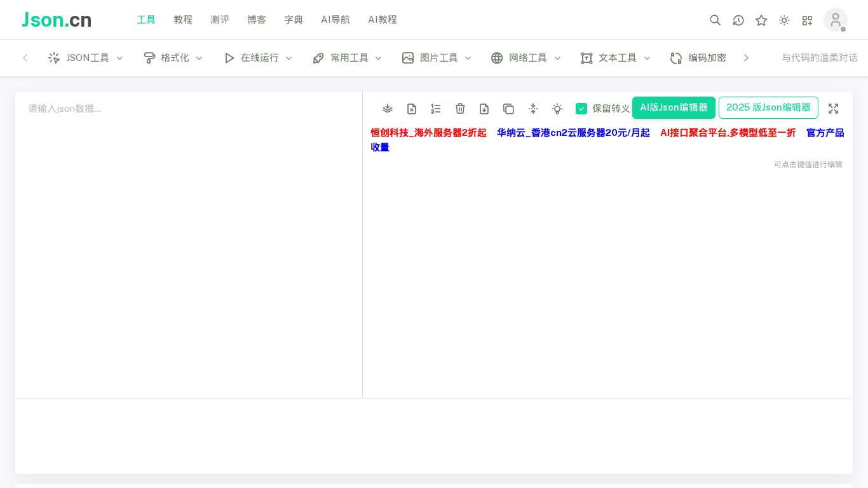
Task: Click the numbered-list sort icon
Action: click(436, 109)
